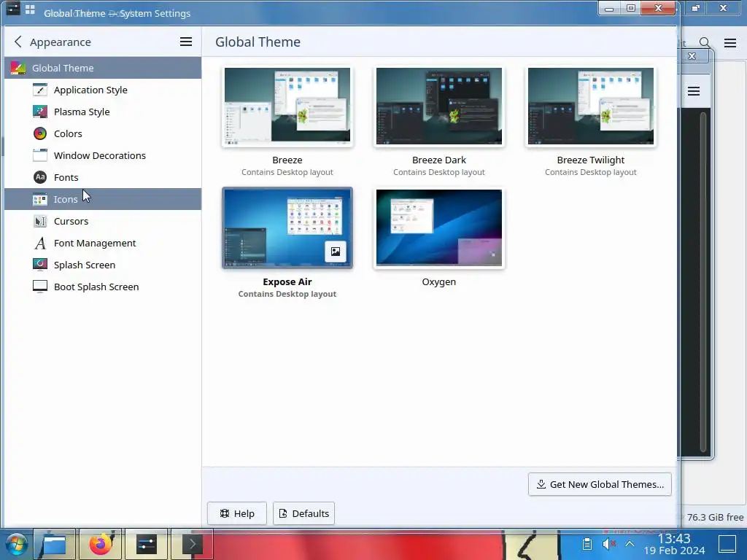The image size is (747, 560).
Task: Expand hidden system tray icons arrow
Action: pyautogui.click(x=630, y=544)
